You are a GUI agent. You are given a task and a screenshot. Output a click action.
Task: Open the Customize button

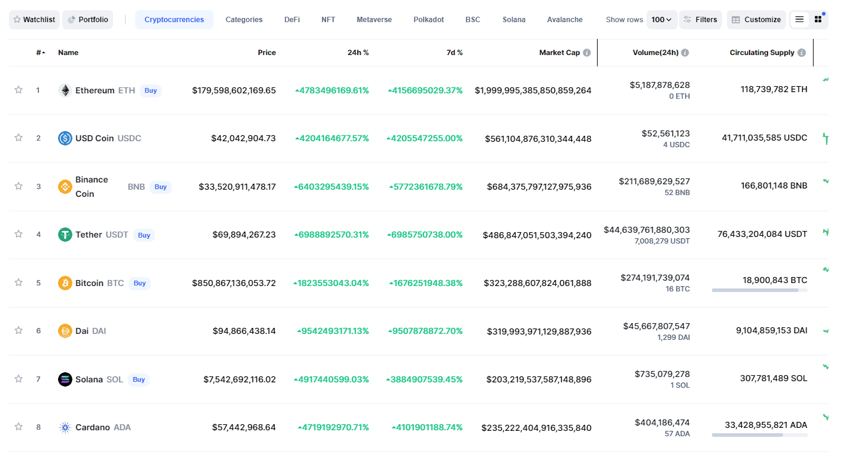click(x=756, y=20)
